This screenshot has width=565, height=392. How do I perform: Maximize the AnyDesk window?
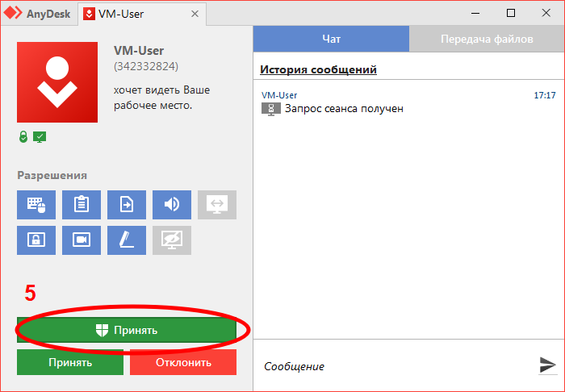pyautogui.click(x=511, y=14)
